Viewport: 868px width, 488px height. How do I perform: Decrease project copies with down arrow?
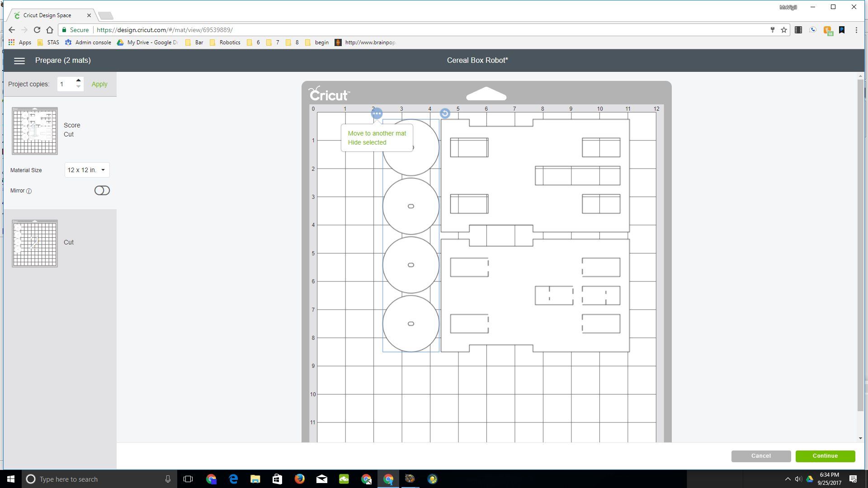click(x=79, y=87)
